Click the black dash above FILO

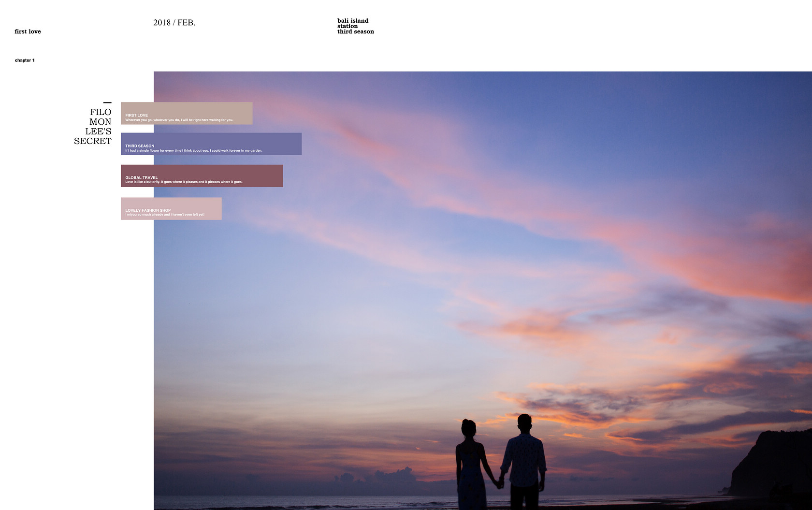pos(107,102)
